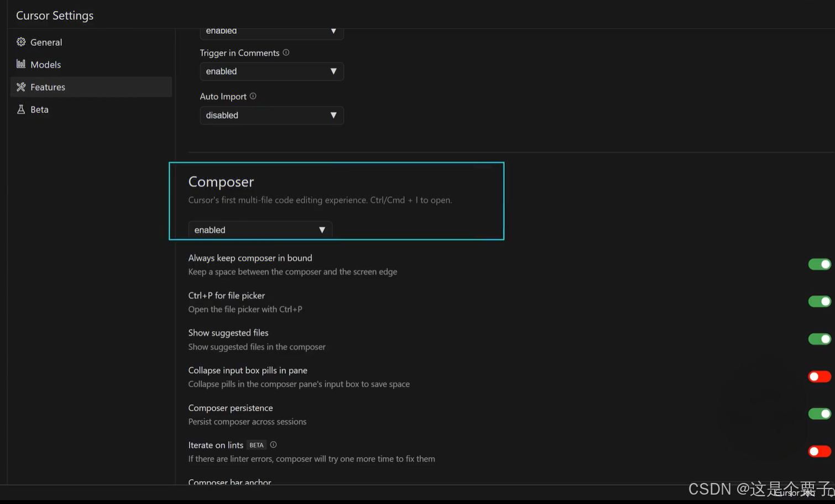This screenshot has width=835, height=504.
Task: Click the Iterate on lints label
Action: pos(216,445)
